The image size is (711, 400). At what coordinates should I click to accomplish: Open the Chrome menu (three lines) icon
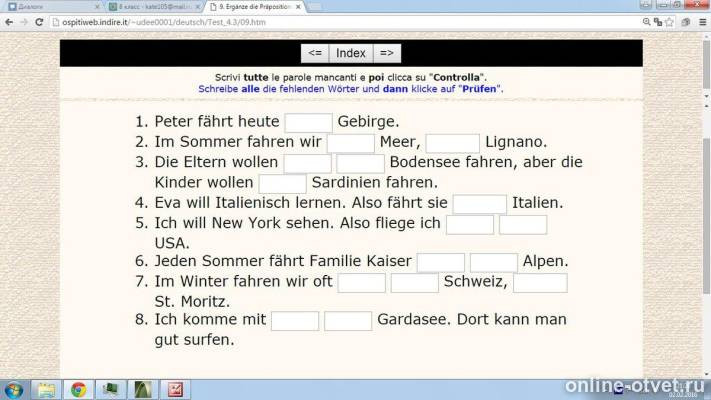click(702, 22)
